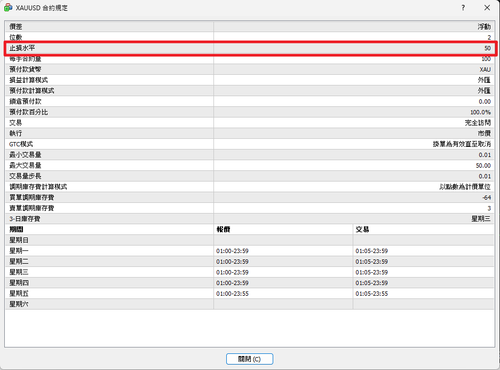
Task: Click 外匯 value in 預付款計算模式 row
Action: click(x=484, y=91)
